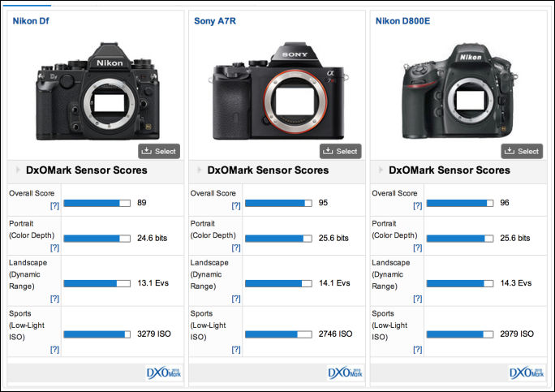
Task: Open Sports Low-Light ISO help for Nikon D800E
Action: (x=418, y=350)
